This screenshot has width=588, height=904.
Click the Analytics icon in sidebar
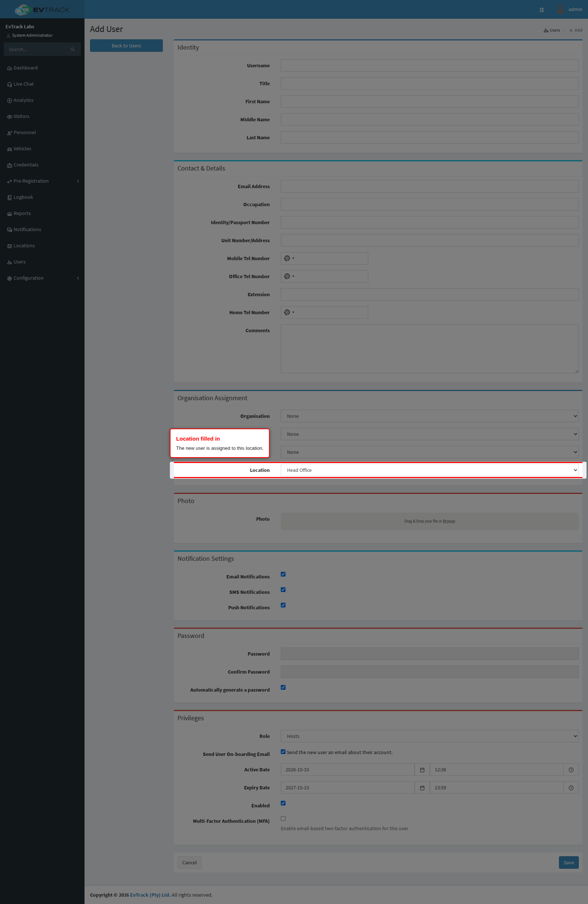(x=10, y=101)
